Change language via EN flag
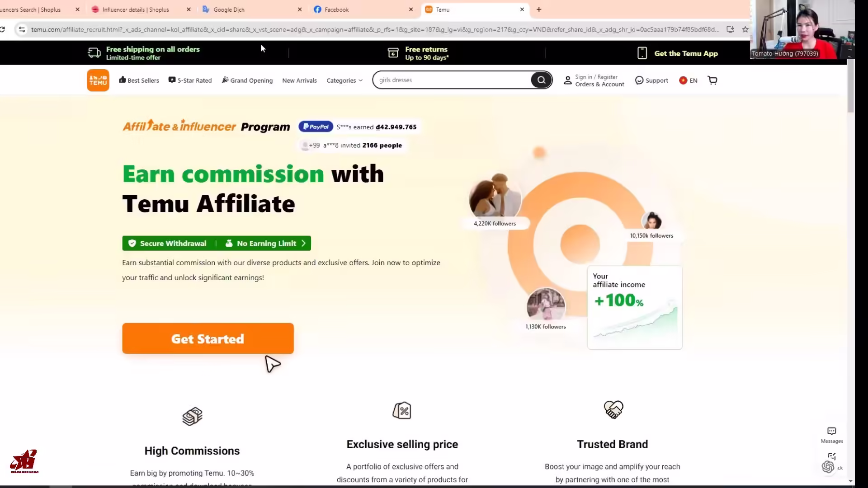The width and height of the screenshot is (868, 488). click(688, 80)
